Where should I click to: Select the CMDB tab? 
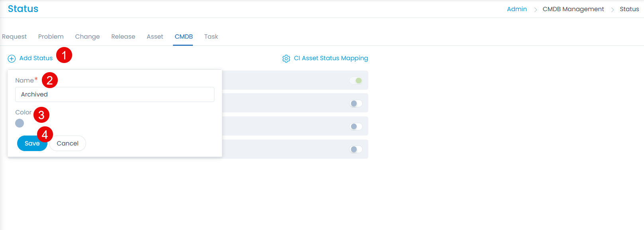click(183, 37)
